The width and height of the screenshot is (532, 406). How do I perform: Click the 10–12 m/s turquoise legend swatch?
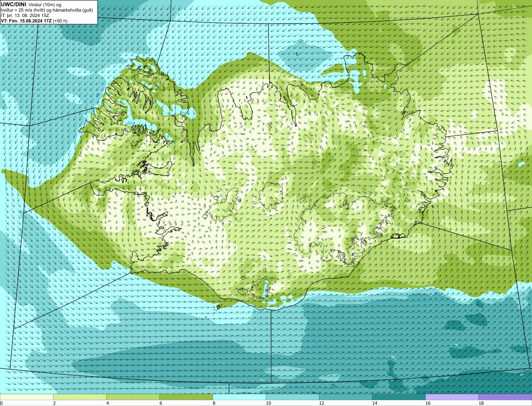tap(293, 397)
